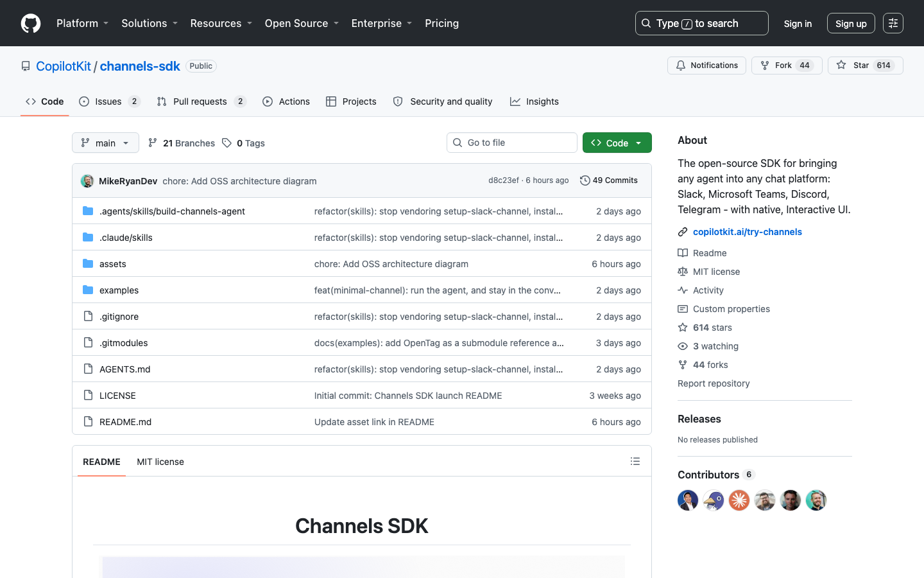Click first contributor avatar

[x=688, y=500]
